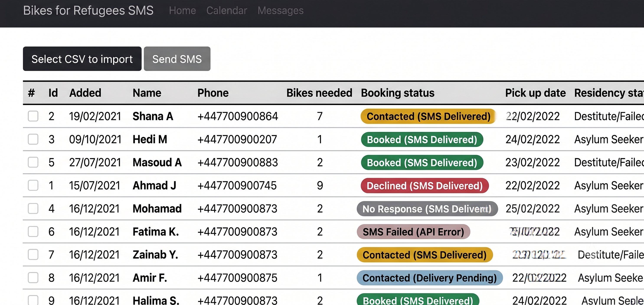The height and width of the screenshot is (305, 644).
Task: Tick the checkbox for Hedi M
Action: pos(33,139)
